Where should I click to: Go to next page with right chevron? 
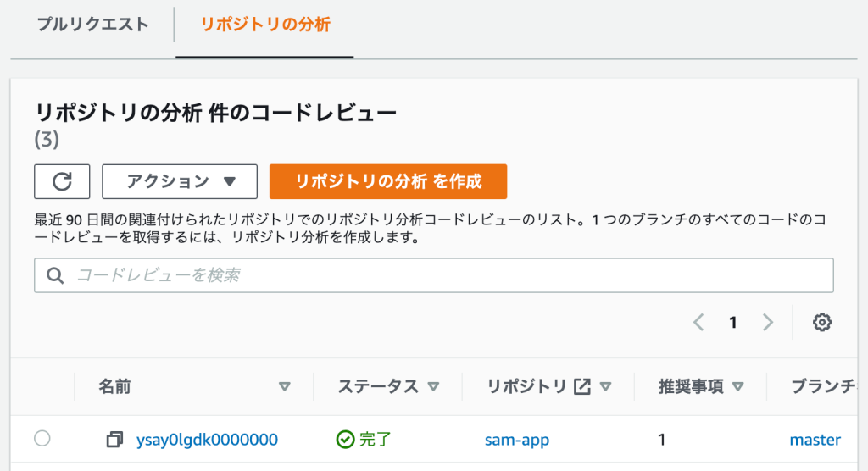[x=768, y=323]
